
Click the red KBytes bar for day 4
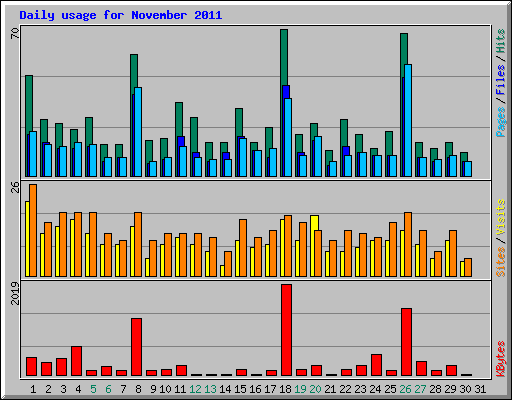[x=76, y=361]
